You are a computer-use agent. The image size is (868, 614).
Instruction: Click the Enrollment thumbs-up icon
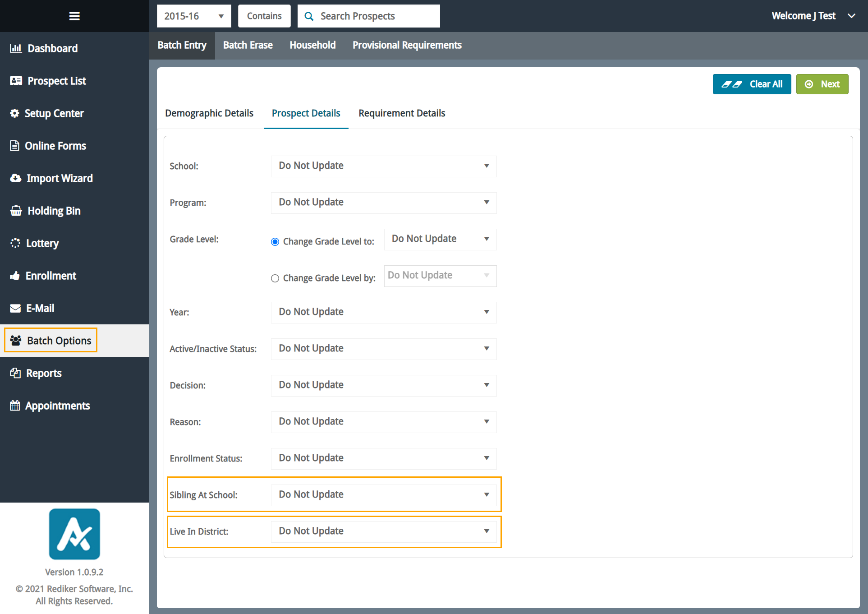pyautogui.click(x=15, y=276)
